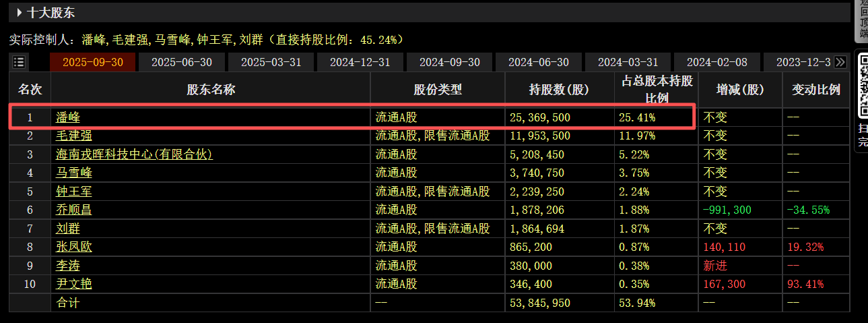Click the 持股数(股) column header
The image size is (868, 323).
pos(559,89)
